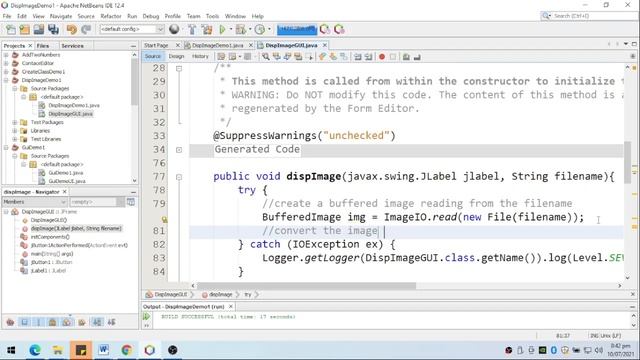This screenshot has width=640, height=360.
Task: Click the editor toolbar magnifier Find Selection icon
Action: point(266,57)
